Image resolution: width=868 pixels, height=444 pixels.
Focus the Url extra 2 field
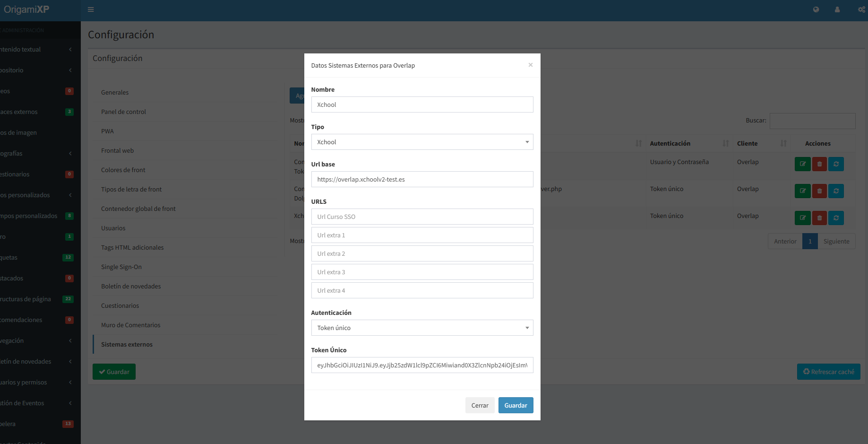422,253
